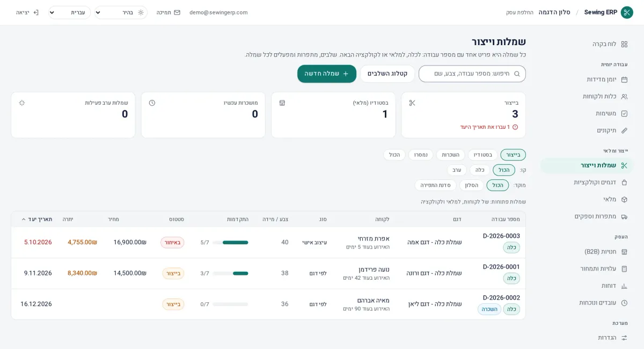The width and height of the screenshot is (644, 349).
Task: Select the סדנת התפירה location filter chip
Action: (435, 185)
